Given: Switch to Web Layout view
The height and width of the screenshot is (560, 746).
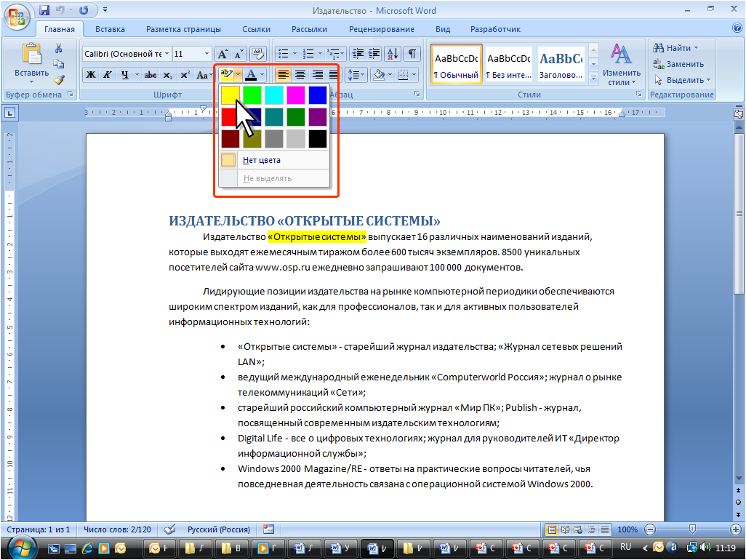Looking at the screenshot, I should pos(578,529).
